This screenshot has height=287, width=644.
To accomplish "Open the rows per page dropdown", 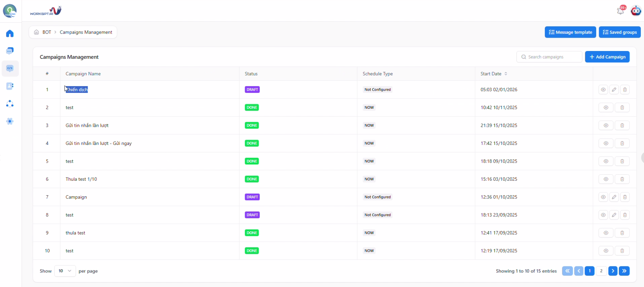I will (65, 271).
